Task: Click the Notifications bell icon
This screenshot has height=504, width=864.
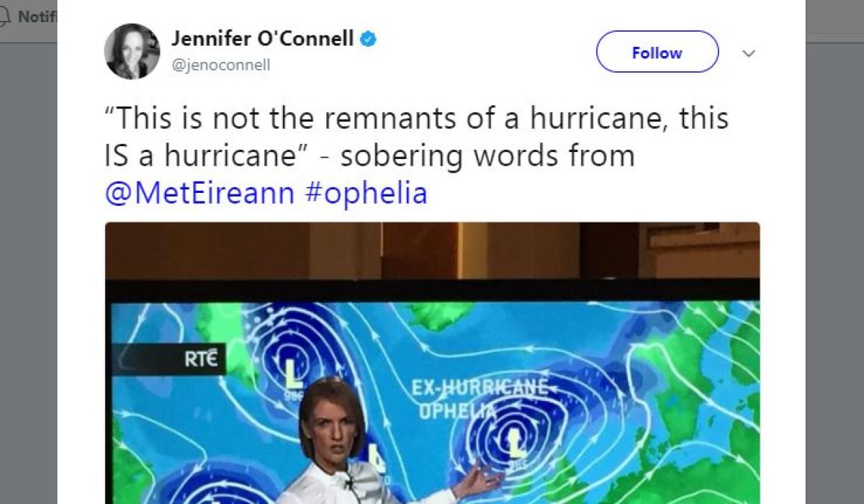Action: click(4, 16)
